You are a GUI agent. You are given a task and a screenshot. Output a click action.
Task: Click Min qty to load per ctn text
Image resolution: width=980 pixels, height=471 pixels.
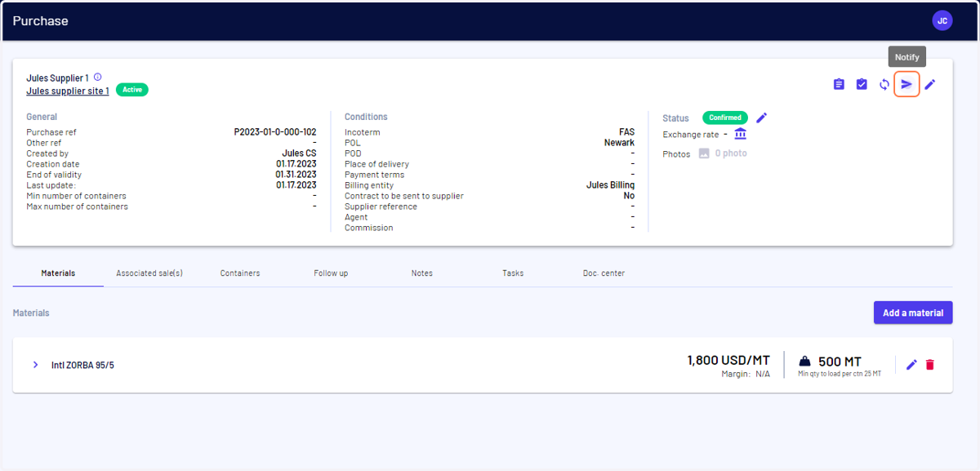(x=840, y=374)
